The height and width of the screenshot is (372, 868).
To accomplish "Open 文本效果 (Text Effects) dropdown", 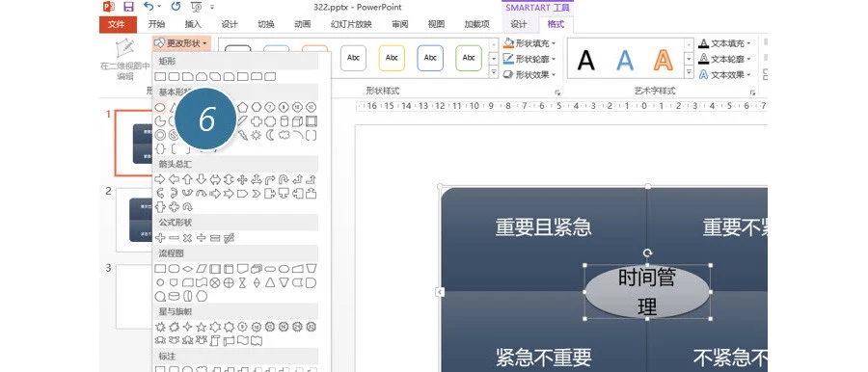I will (x=724, y=74).
